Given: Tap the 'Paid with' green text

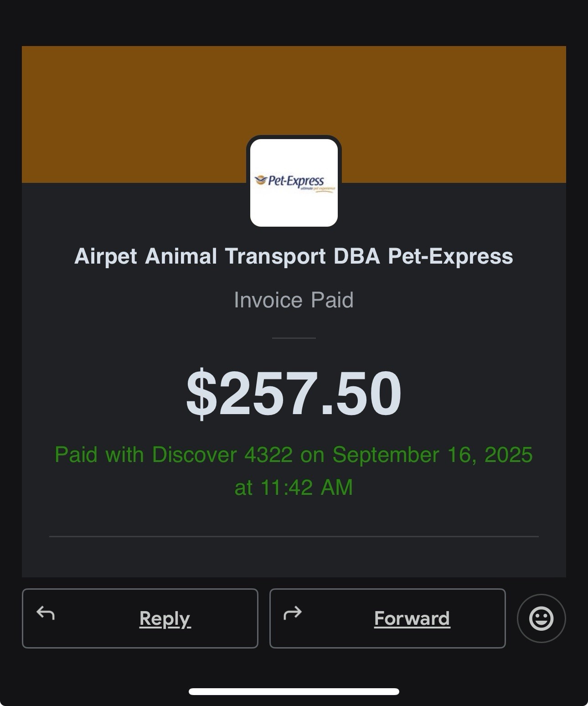Looking at the screenshot, I should coord(99,455).
